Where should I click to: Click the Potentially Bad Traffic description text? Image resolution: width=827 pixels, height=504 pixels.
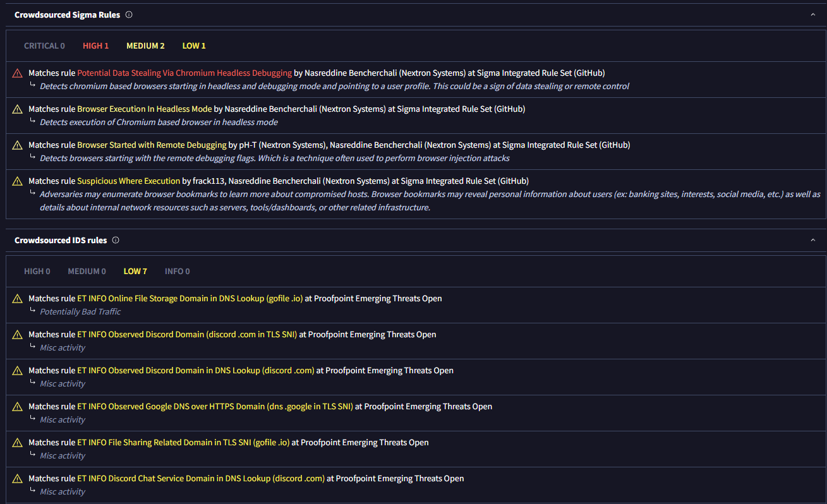pyautogui.click(x=80, y=312)
